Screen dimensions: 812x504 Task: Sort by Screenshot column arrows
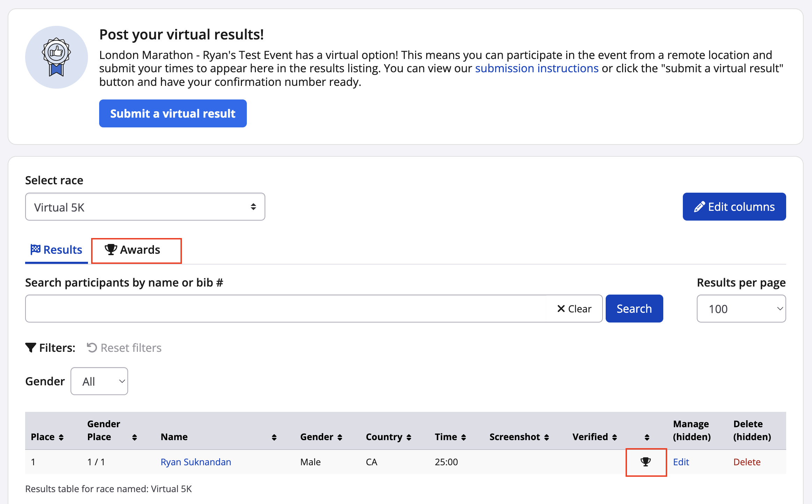tap(547, 437)
